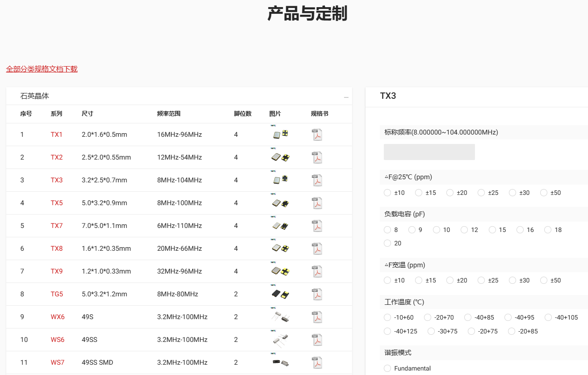
Task: Click the 1.2*1.0*0.33mm size cell
Action: (x=106, y=271)
